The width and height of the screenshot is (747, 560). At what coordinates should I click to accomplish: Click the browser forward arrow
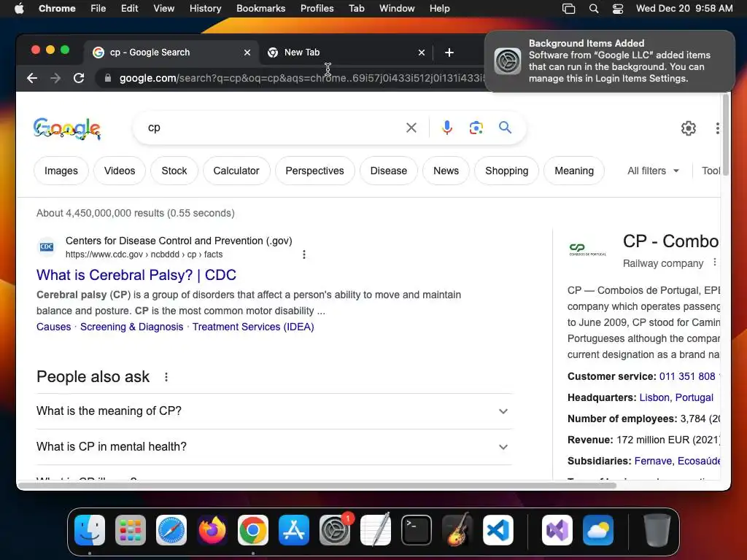pos(55,78)
